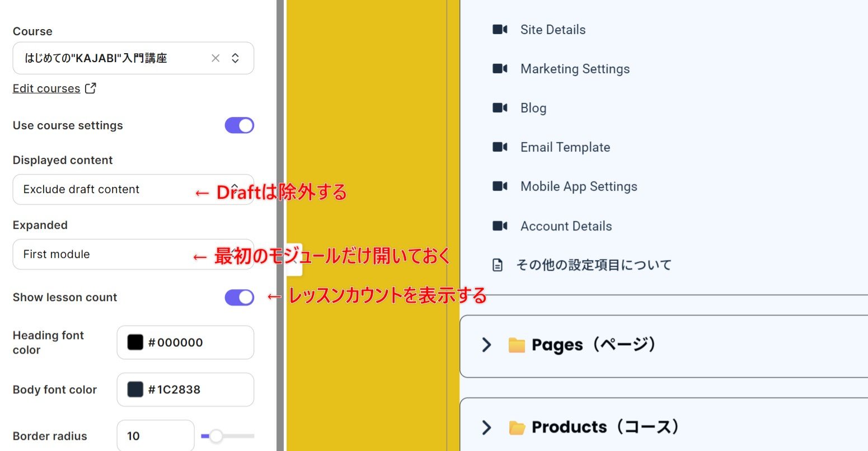This screenshot has height=451, width=868.
Task: Open the Displayed content dropdown
Action: 133,189
